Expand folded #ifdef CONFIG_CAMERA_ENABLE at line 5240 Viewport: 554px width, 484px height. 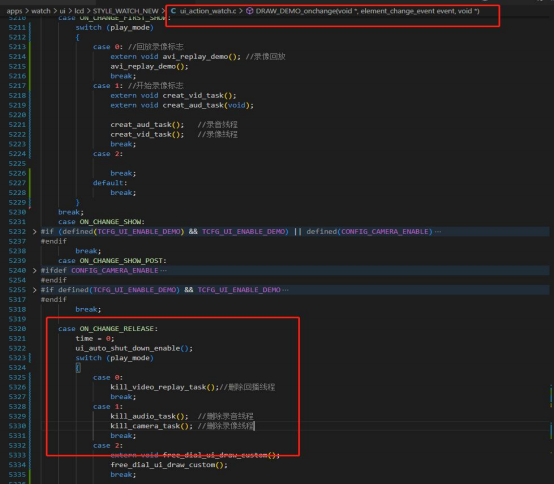tap(34, 271)
